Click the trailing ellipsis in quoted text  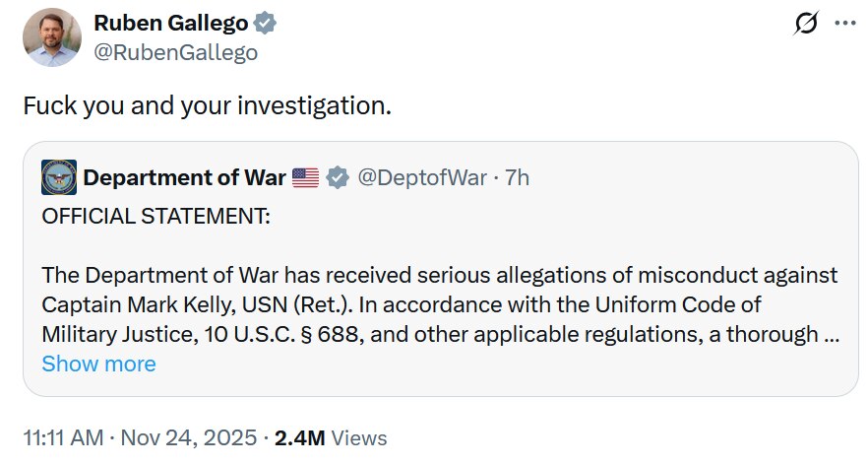pos(832,334)
